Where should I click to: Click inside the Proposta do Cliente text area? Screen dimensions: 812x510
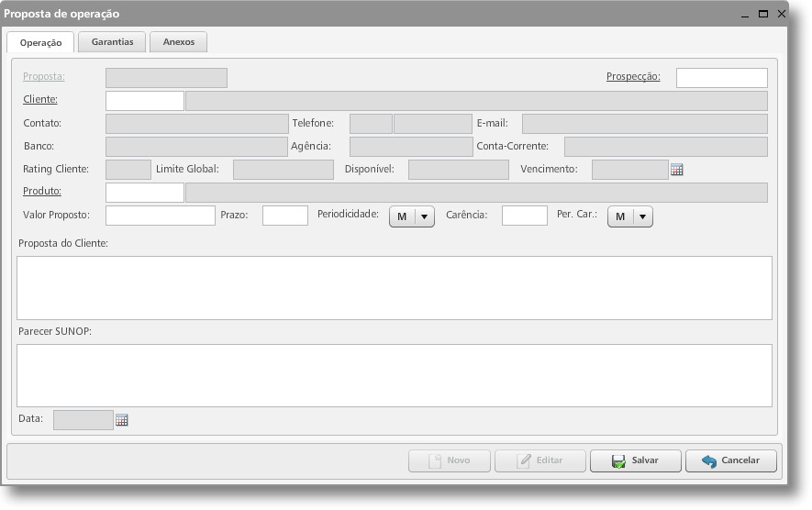[x=395, y=288]
